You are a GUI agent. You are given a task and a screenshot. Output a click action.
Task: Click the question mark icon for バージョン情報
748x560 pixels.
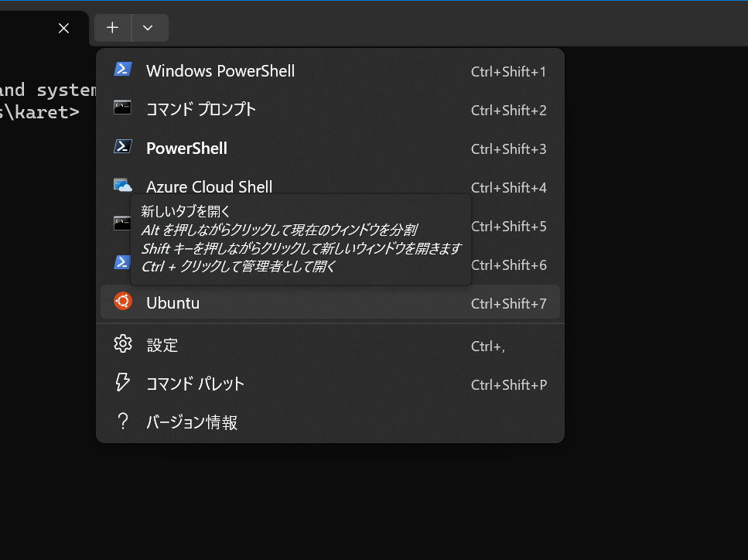[122, 422]
